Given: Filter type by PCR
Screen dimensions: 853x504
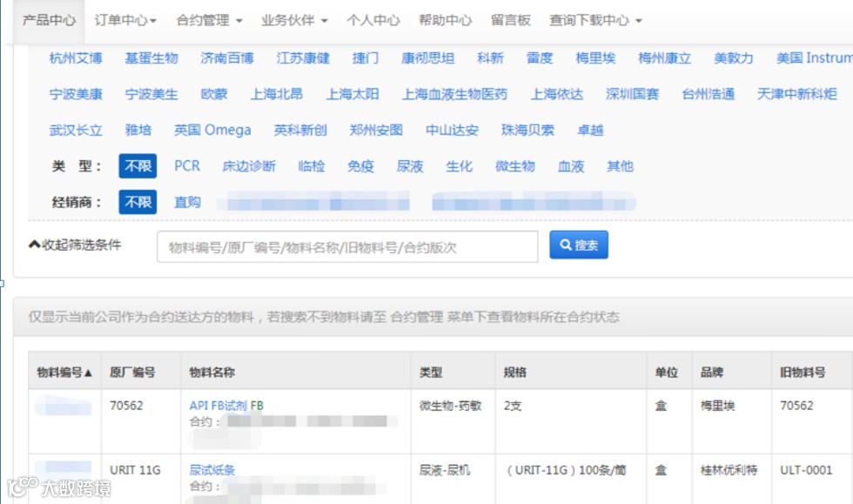Looking at the screenshot, I should click(x=187, y=166).
